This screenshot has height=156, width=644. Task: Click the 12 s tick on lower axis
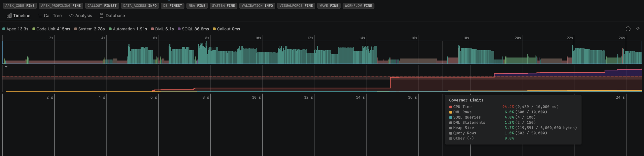[308, 97]
